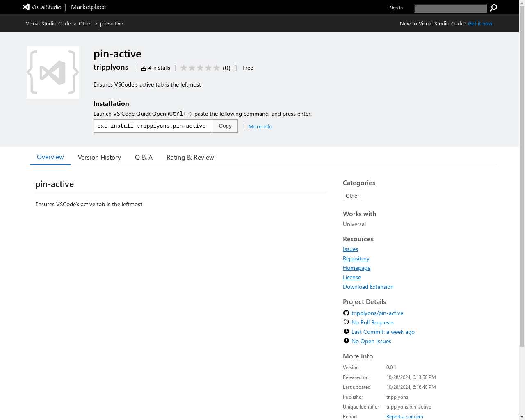This screenshot has height=420, width=525.
Task: Open the Homepage link
Action: click(x=356, y=268)
